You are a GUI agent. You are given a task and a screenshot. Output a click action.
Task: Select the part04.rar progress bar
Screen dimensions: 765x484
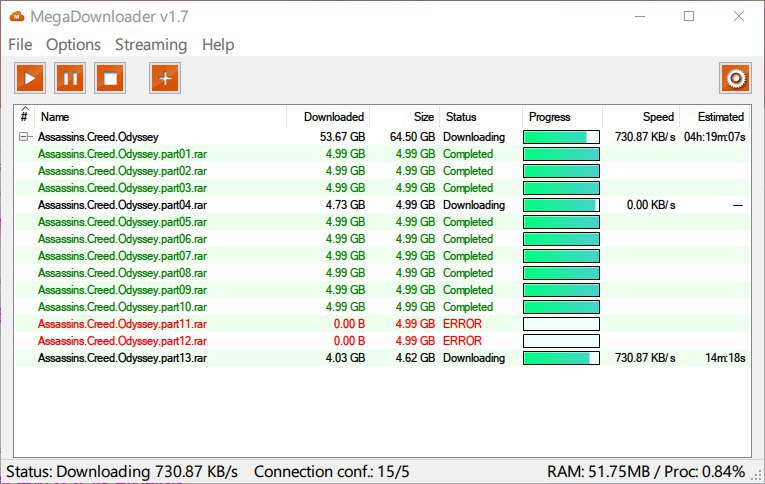561,205
